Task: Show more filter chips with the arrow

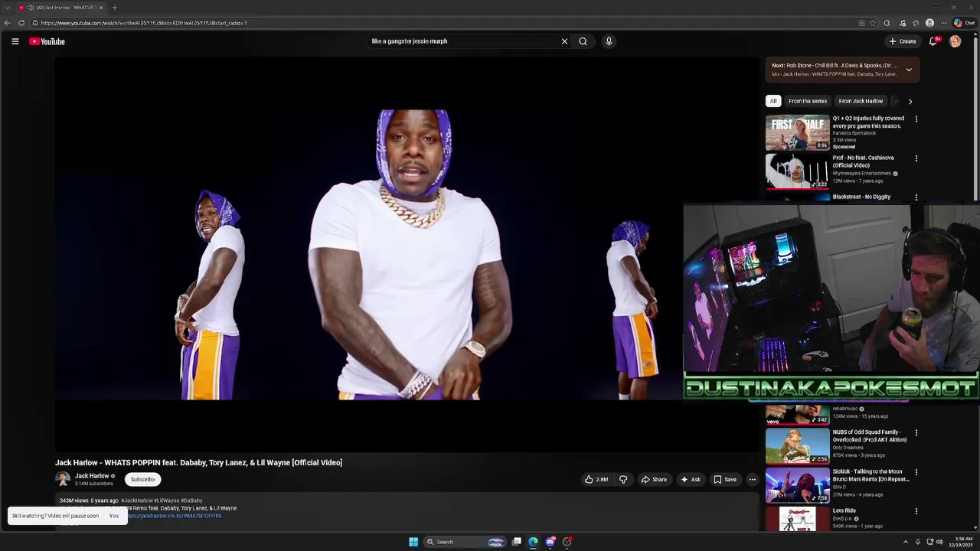Action: point(910,101)
